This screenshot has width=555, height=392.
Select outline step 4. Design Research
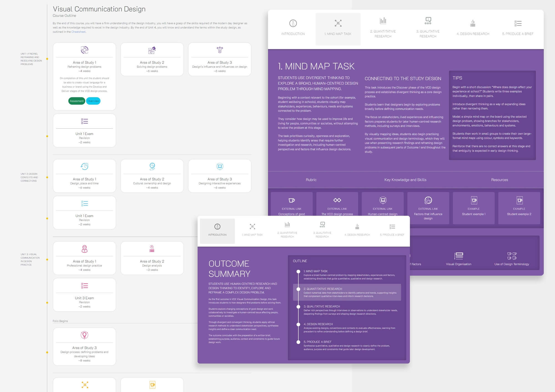click(x=347, y=328)
